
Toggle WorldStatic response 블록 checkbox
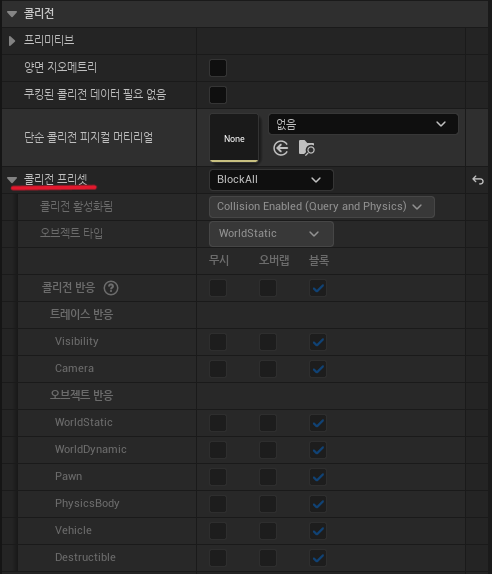(318, 423)
